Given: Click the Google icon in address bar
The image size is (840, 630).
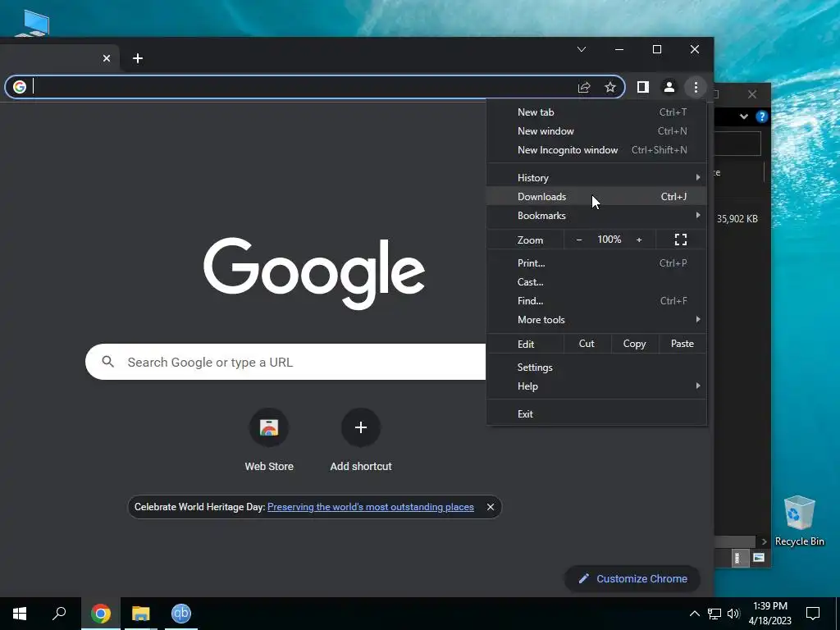Looking at the screenshot, I should (x=20, y=87).
